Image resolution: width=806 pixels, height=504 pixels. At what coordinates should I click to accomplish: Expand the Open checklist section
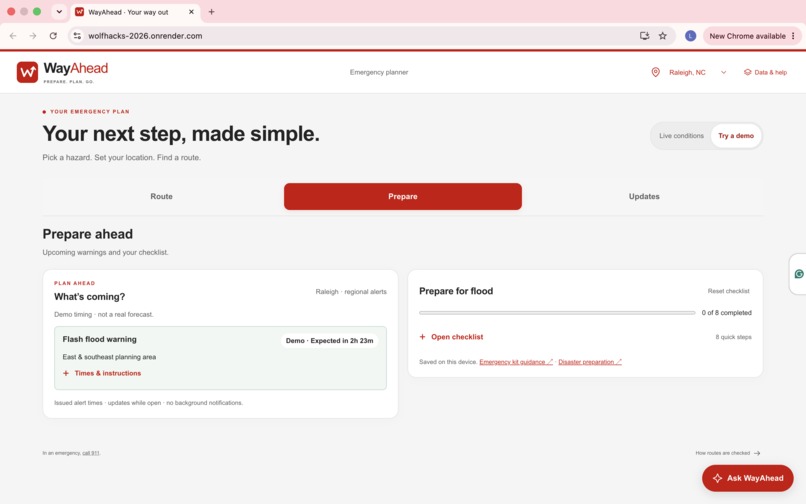[452, 337]
